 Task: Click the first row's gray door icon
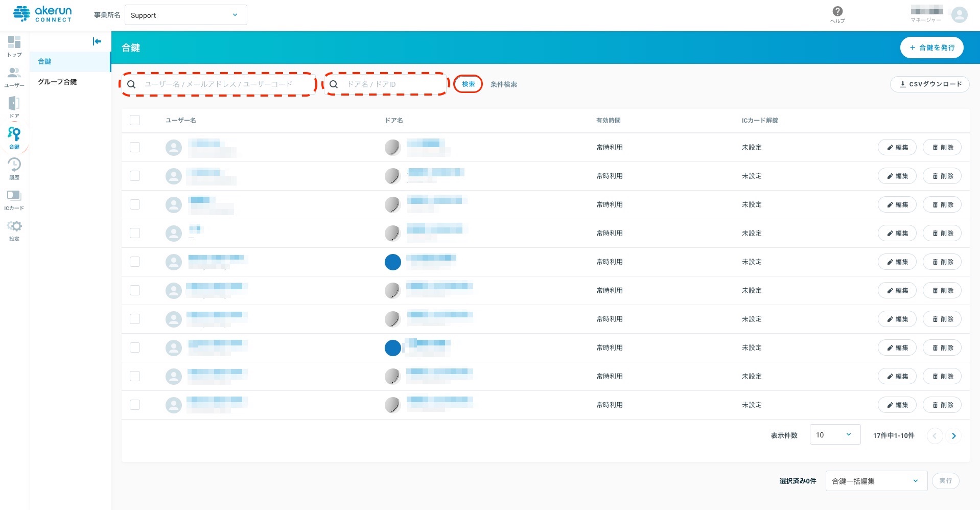[392, 148]
